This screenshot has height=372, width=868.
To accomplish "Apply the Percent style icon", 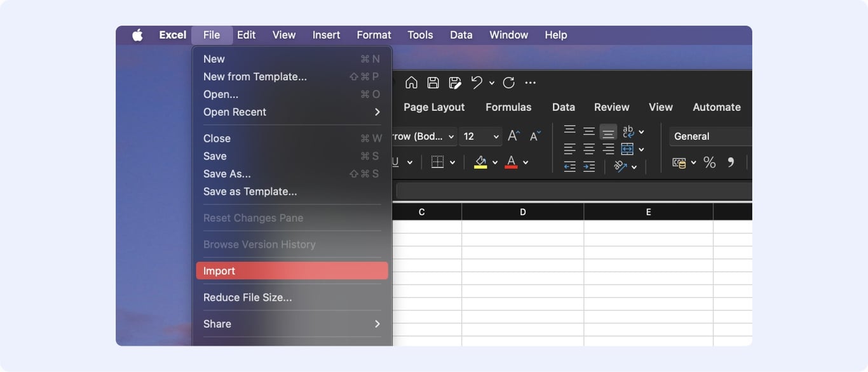I will click(x=709, y=163).
